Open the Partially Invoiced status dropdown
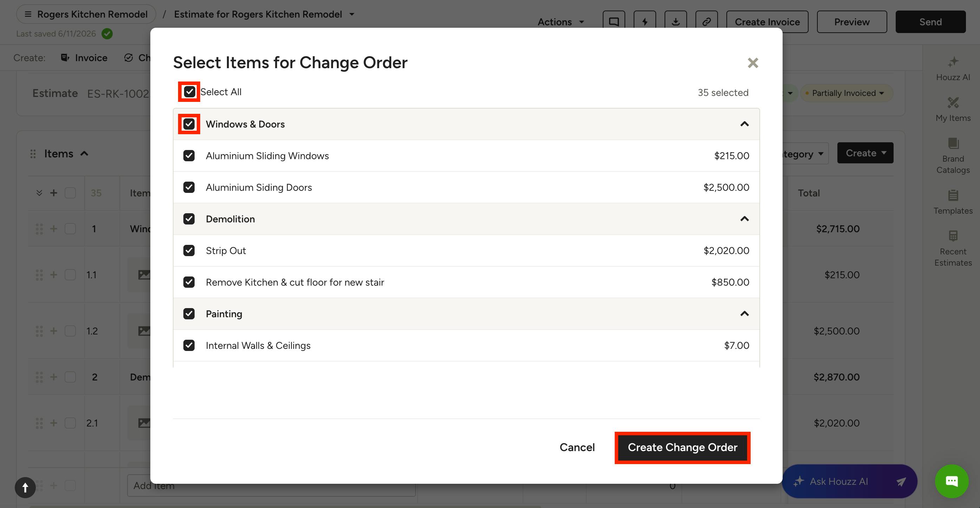980x508 pixels. [x=847, y=93]
